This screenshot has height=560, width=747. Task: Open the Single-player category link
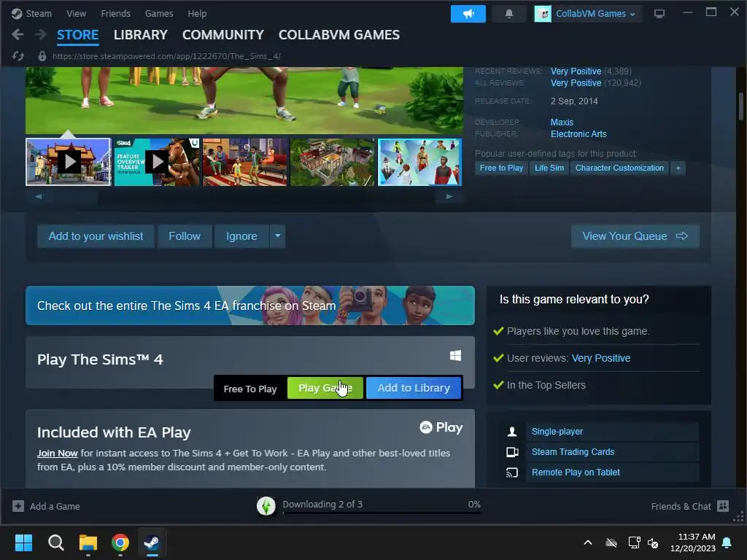click(x=557, y=432)
